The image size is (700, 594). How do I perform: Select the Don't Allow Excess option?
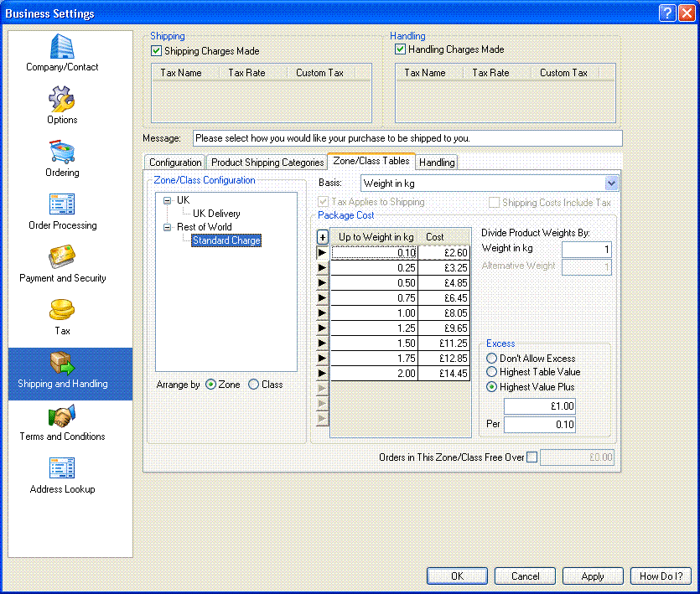tap(492, 359)
